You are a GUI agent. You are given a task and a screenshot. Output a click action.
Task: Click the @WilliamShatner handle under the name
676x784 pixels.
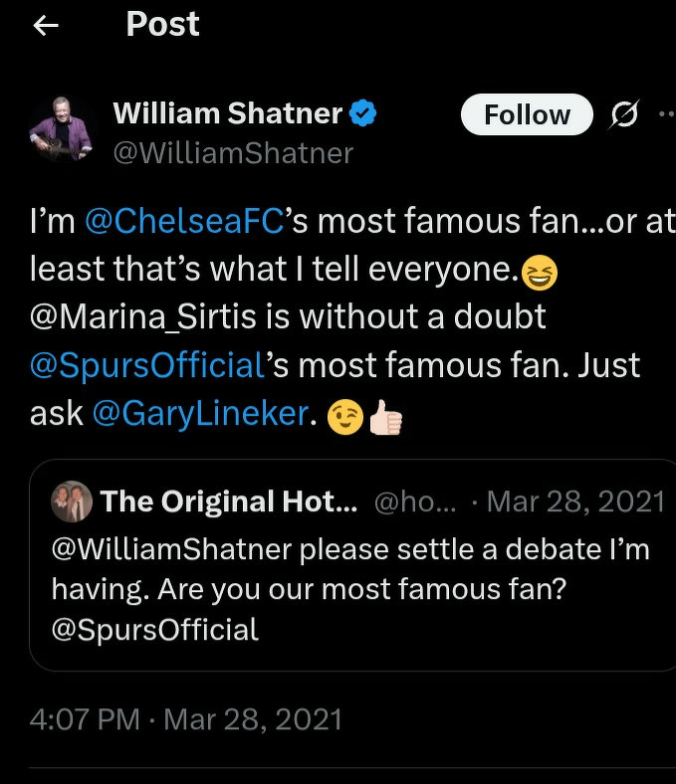coord(233,152)
